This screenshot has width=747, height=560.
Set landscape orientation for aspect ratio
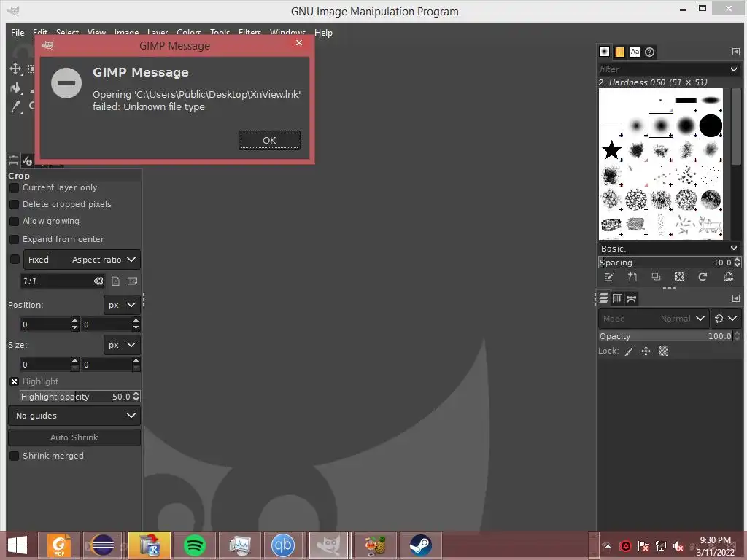tap(133, 281)
